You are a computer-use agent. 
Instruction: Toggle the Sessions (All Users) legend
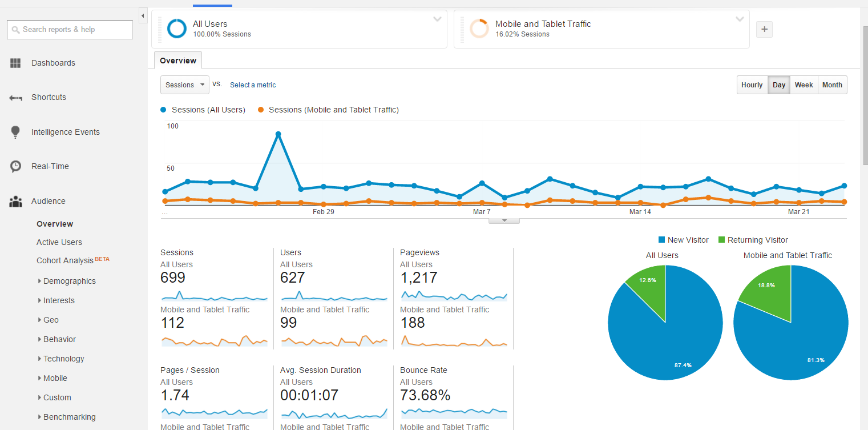(x=203, y=110)
